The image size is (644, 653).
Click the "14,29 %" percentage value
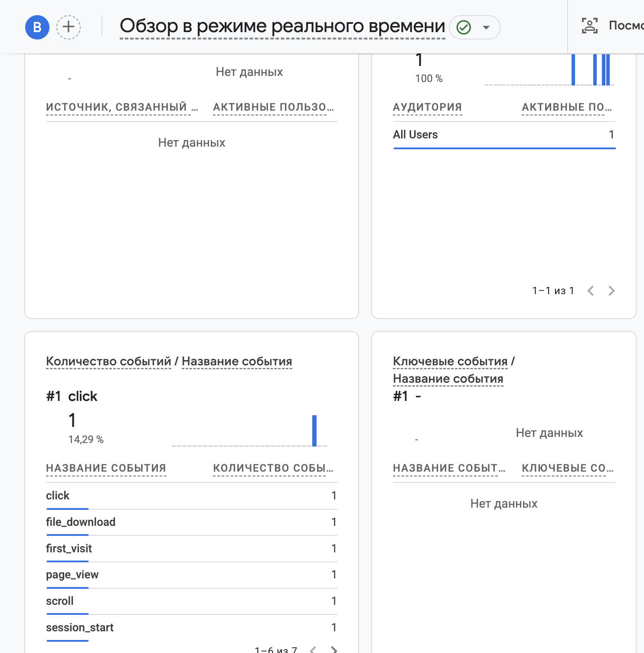coord(86,440)
